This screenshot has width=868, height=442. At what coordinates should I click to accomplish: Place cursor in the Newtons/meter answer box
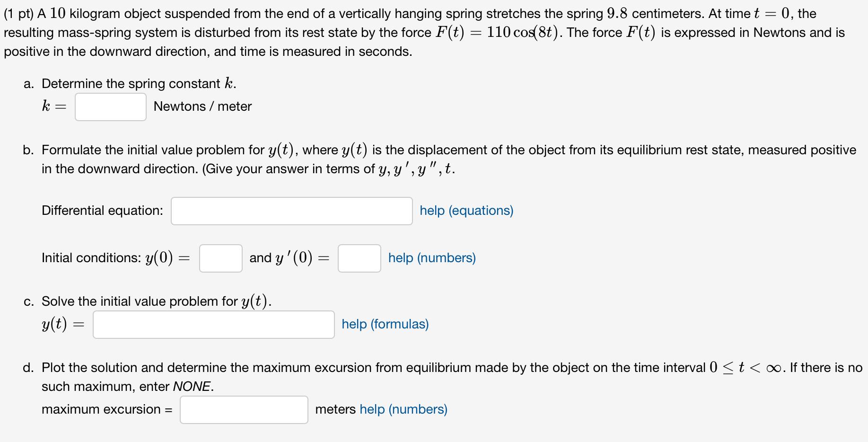[110, 107]
